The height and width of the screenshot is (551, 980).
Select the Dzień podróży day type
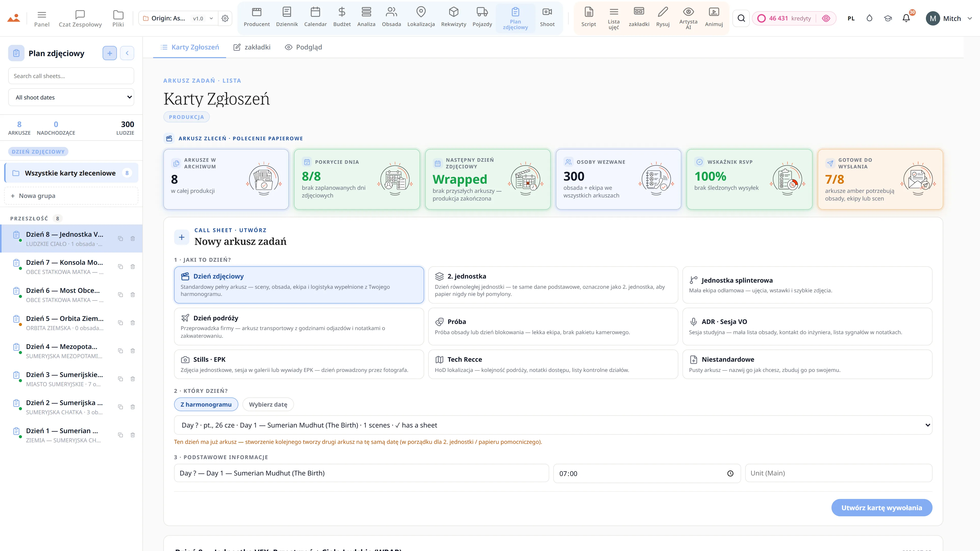[x=299, y=326]
